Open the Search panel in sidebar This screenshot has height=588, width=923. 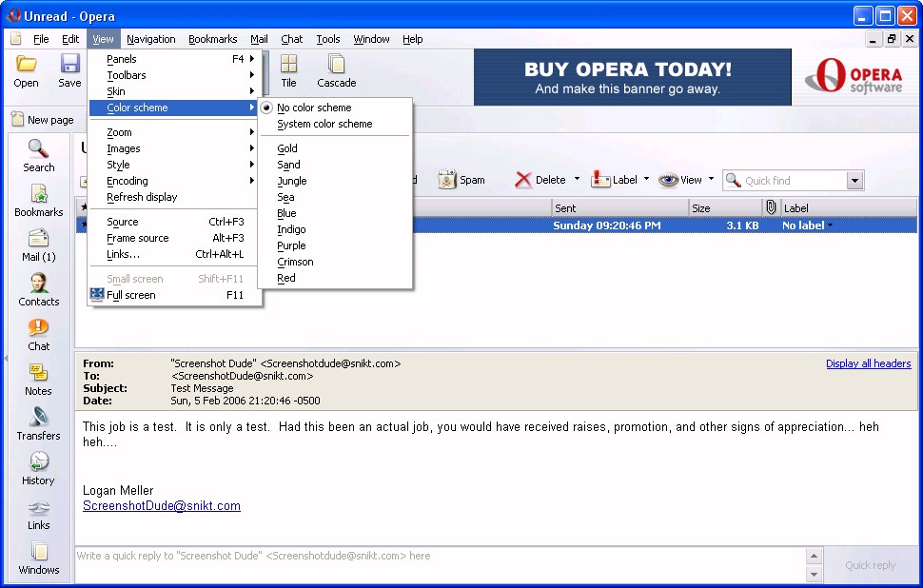pos(39,155)
